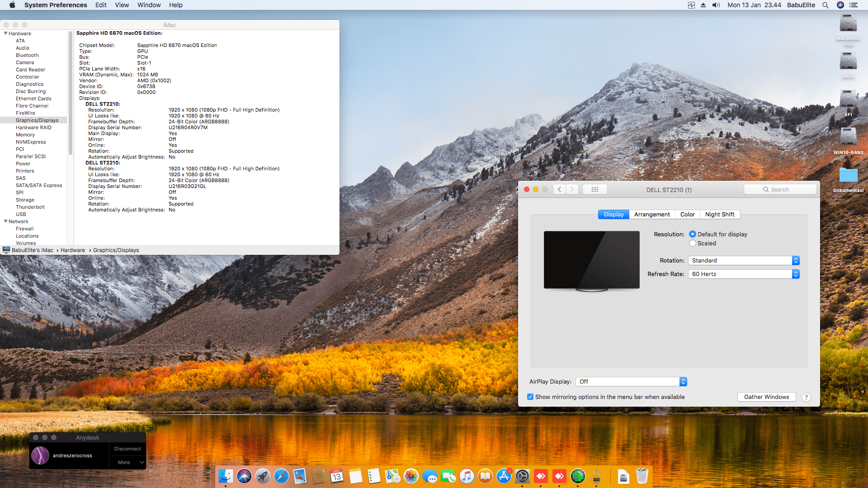
Task: Open the Show All preferences grid icon
Action: pos(594,189)
